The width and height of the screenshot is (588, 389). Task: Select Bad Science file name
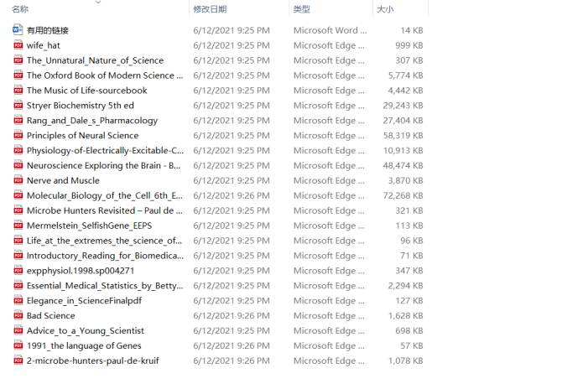coord(50,315)
